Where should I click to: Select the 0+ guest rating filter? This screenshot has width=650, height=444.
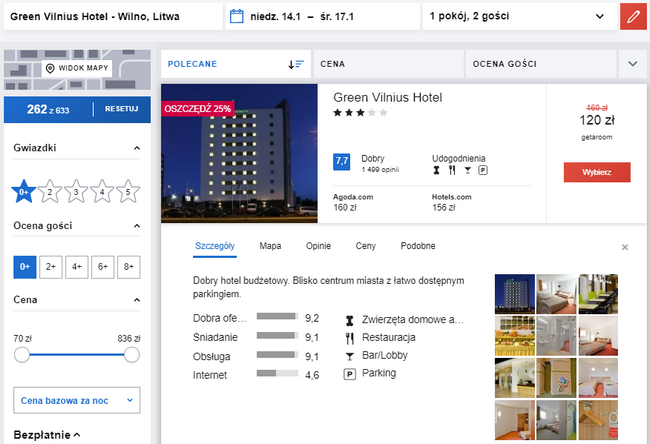(25, 267)
